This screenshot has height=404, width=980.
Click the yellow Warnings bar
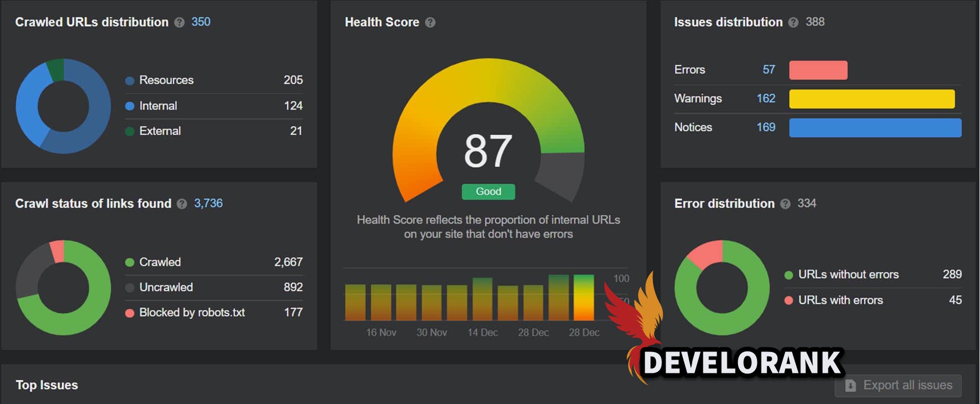tap(872, 99)
